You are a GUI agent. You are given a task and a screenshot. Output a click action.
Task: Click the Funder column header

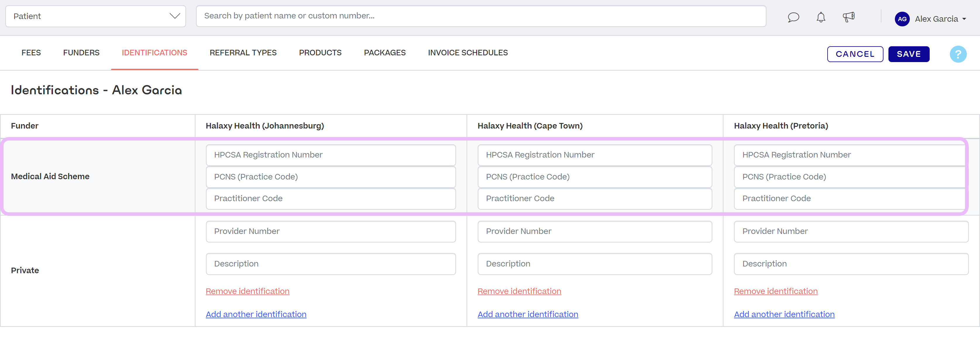click(x=25, y=126)
